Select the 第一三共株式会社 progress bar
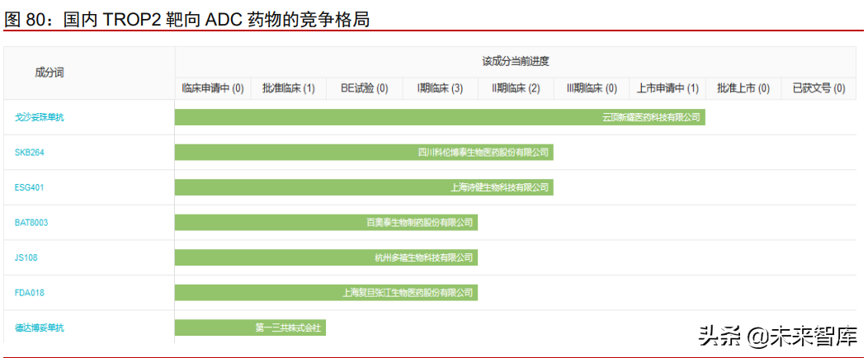Screen dimensions: 868x358 (x=250, y=327)
